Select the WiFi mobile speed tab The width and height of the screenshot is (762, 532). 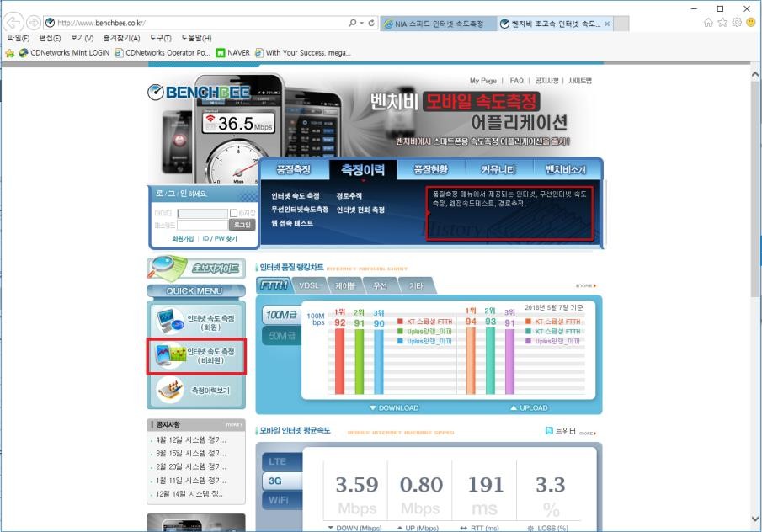[282, 500]
